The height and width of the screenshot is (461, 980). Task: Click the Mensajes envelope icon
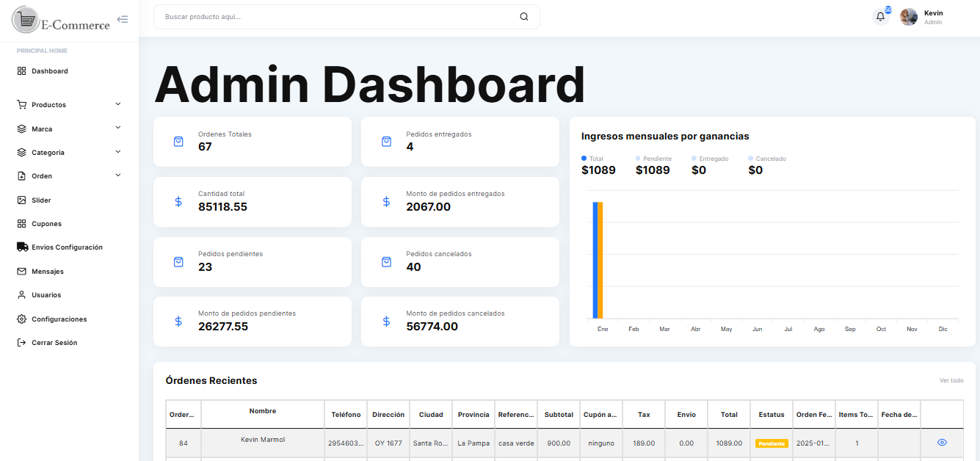click(22, 272)
